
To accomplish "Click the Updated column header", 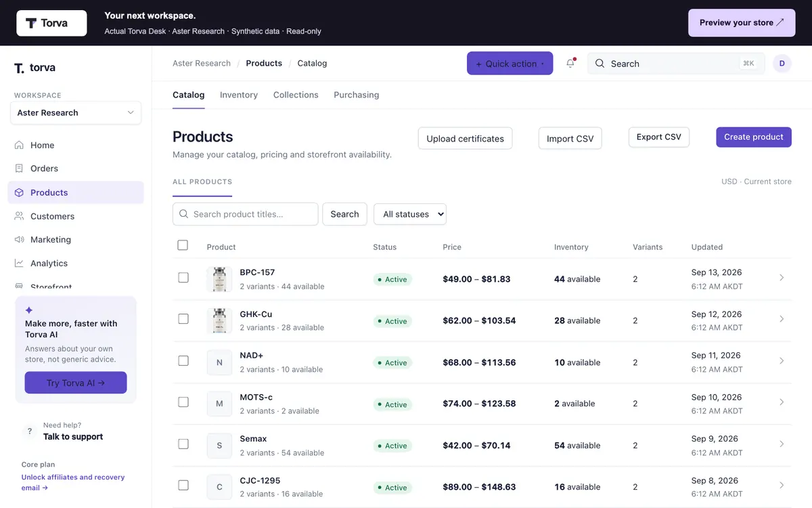I will point(707,247).
